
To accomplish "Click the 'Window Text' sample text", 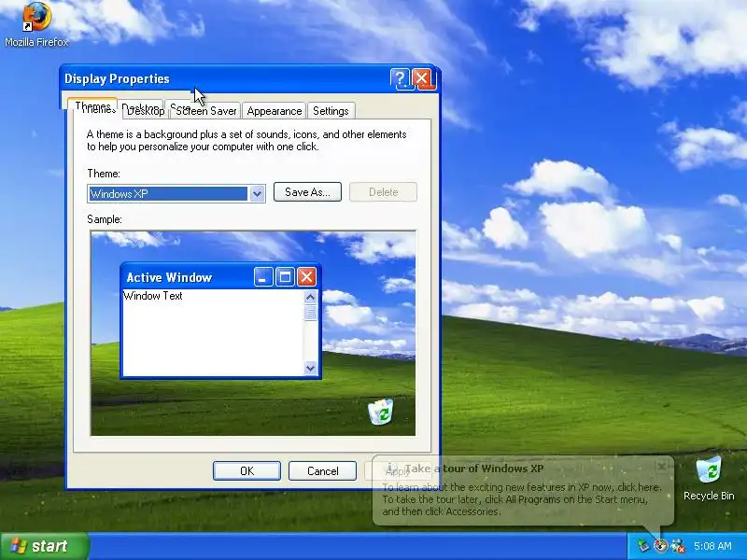I will click(x=153, y=296).
